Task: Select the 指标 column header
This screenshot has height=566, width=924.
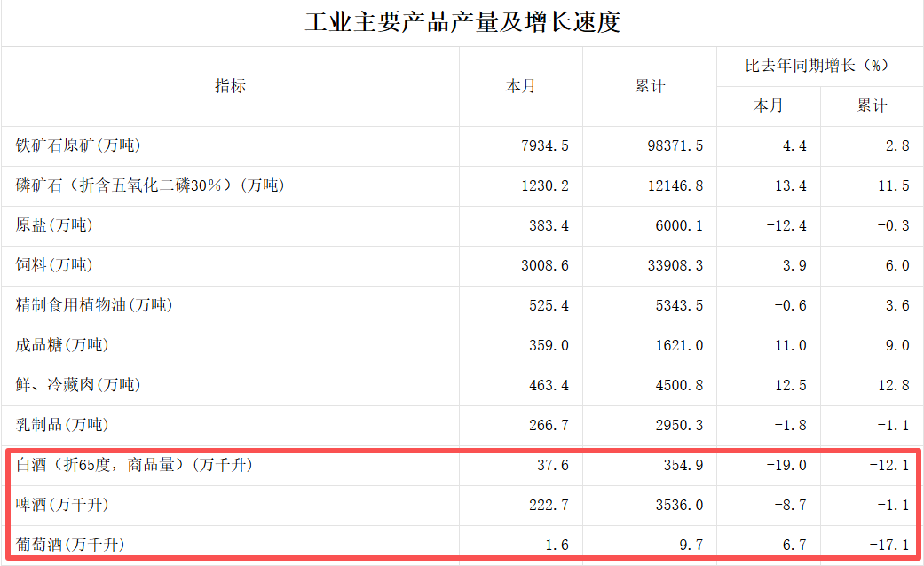Action: click(x=230, y=86)
